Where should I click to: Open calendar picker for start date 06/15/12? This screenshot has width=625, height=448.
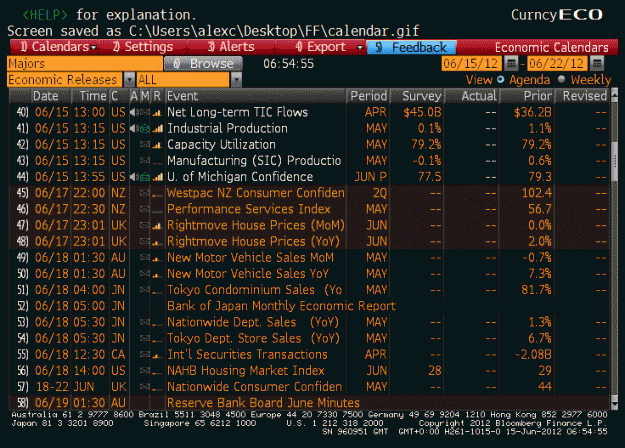(x=511, y=63)
